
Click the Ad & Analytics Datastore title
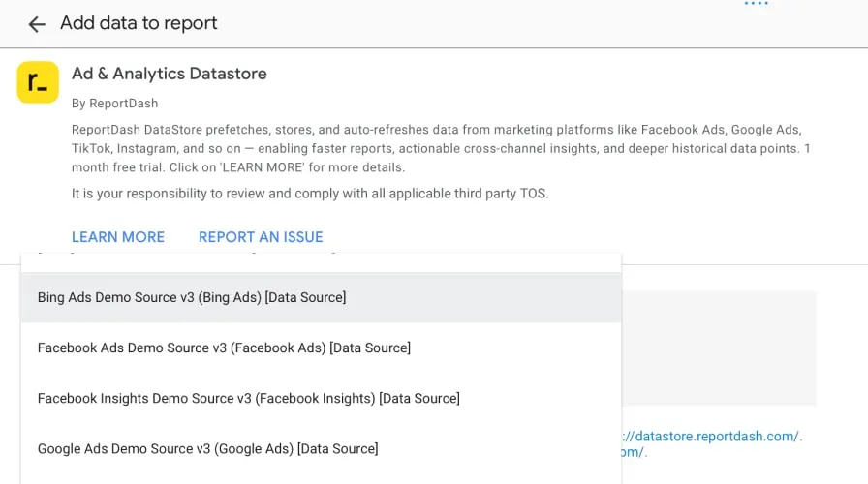click(x=169, y=74)
